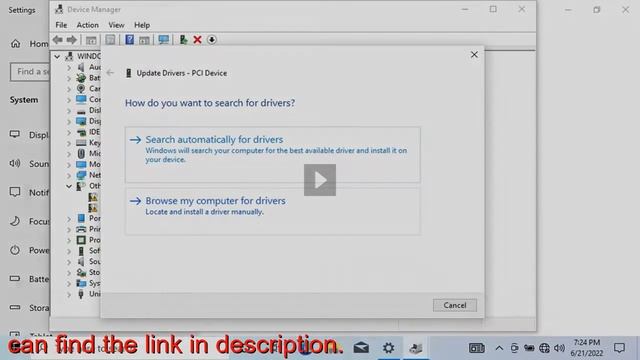The width and height of the screenshot is (640, 360).
Task: Open the Action menu in Device Manager
Action: (87, 25)
